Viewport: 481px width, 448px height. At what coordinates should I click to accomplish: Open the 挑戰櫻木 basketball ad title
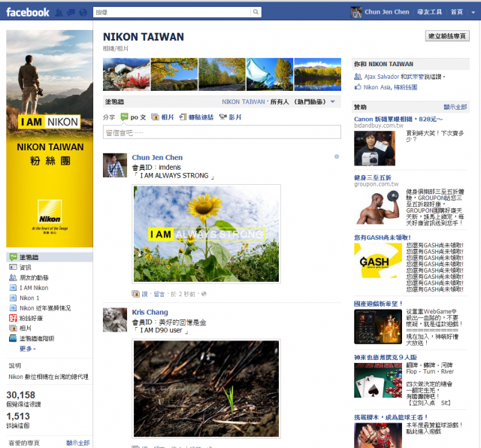391,417
